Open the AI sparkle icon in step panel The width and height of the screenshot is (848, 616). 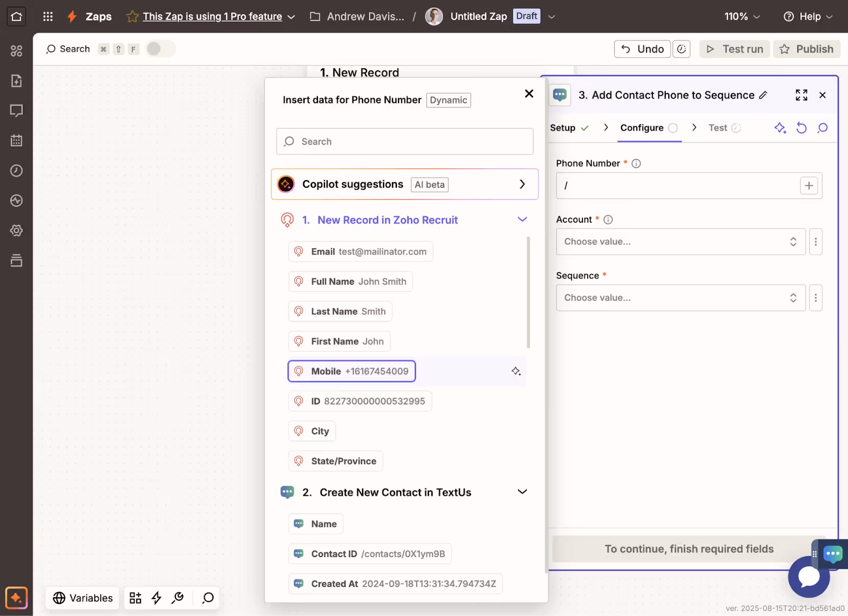click(x=780, y=128)
